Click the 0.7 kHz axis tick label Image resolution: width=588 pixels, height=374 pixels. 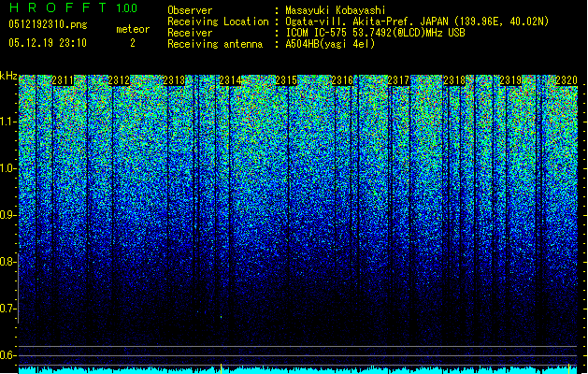coord(8,309)
